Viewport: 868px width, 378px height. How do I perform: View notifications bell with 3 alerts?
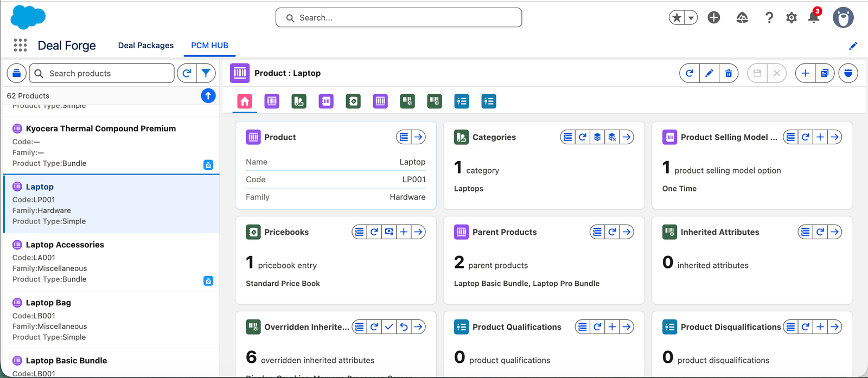[814, 17]
